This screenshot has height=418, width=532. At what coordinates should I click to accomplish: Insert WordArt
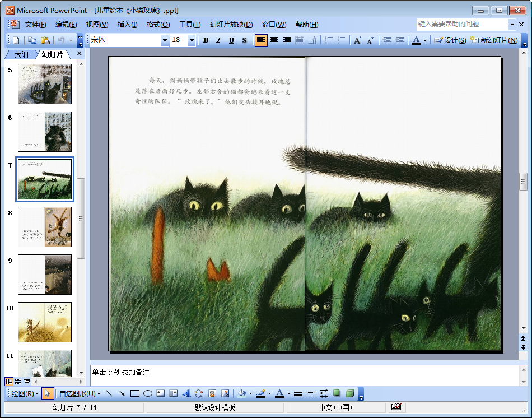coord(186,393)
